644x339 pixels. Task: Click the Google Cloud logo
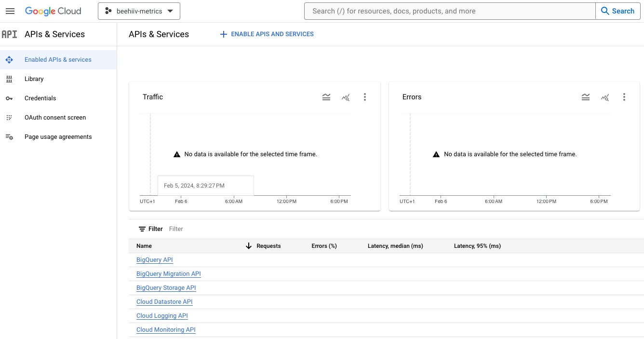tap(53, 11)
